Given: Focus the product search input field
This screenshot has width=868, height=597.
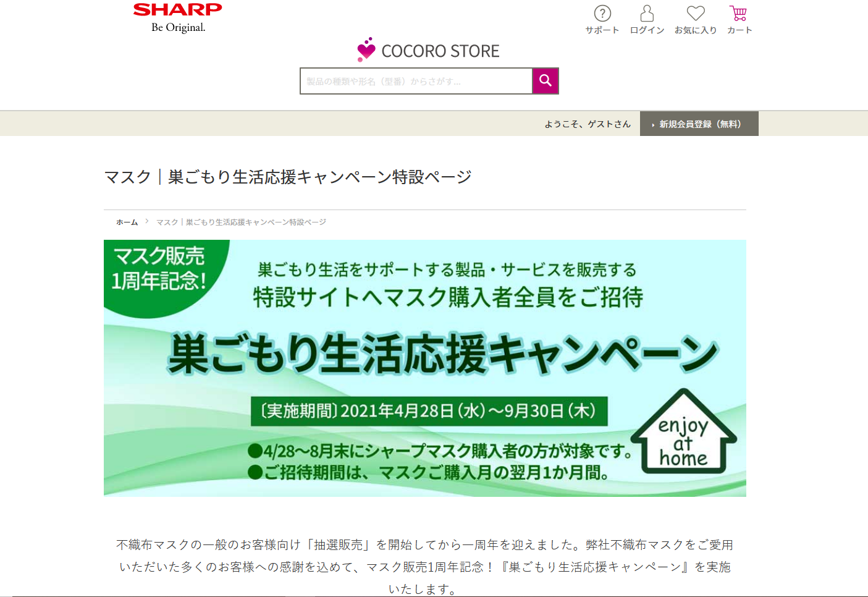Looking at the screenshot, I should 416,81.
